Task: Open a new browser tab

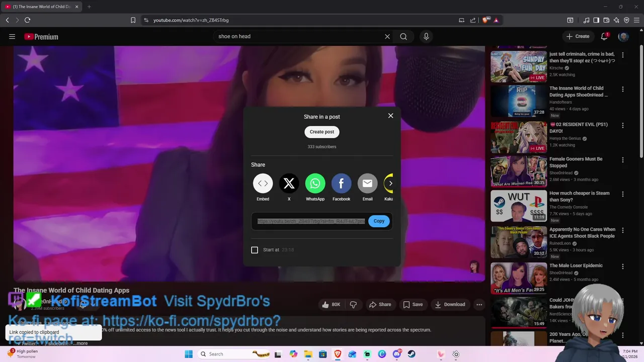Action: [x=89, y=7]
